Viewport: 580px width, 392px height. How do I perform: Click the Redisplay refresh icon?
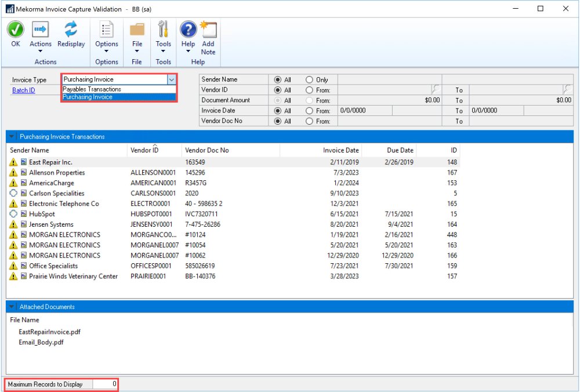click(x=71, y=30)
